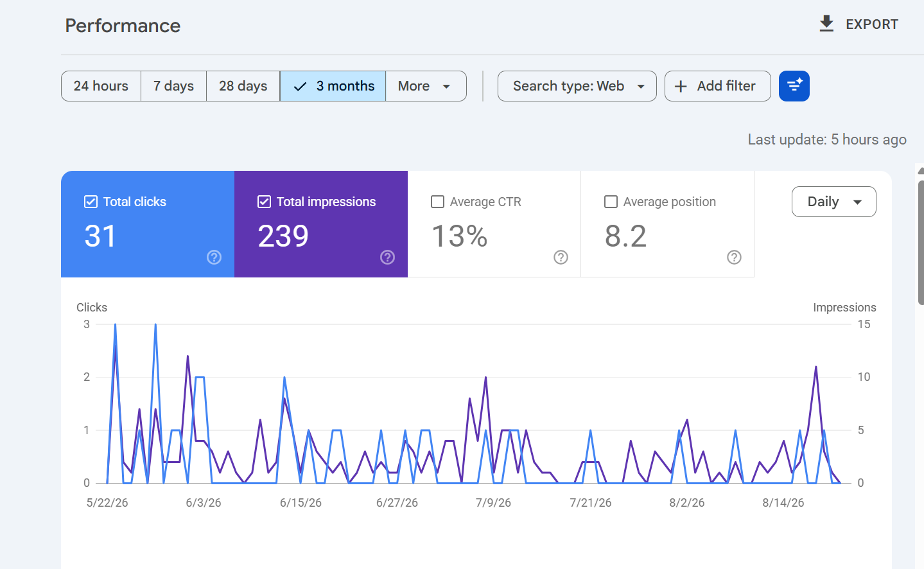Select the 28 days date range
This screenshot has width=924, height=569.
click(243, 86)
